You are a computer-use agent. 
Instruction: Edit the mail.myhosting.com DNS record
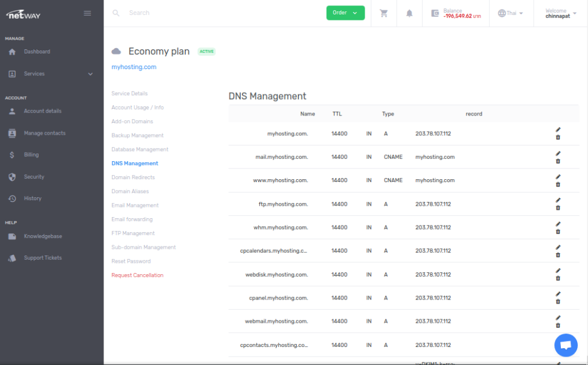tap(557, 153)
